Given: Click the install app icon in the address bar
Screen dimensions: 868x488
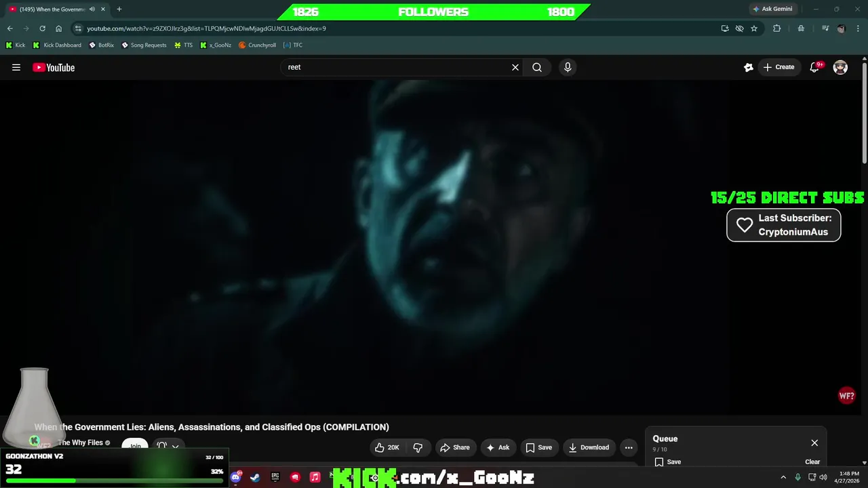Looking at the screenshot, I should pos(725,28).
